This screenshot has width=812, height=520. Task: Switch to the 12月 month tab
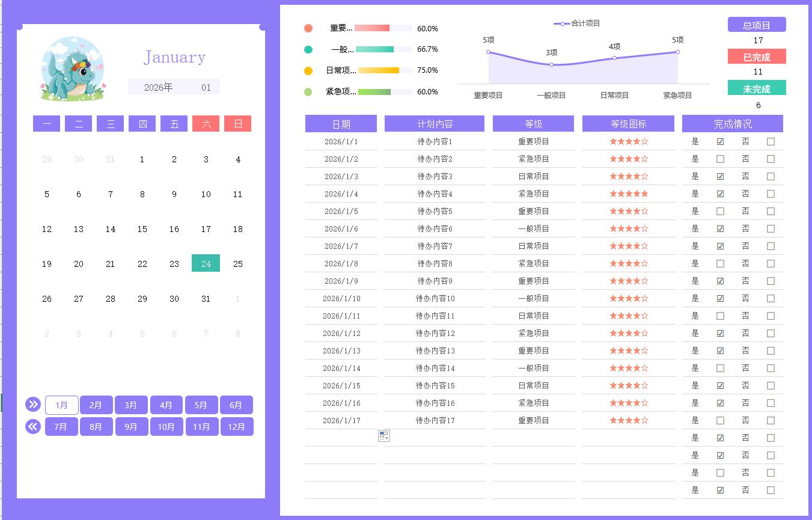[236, 427]
